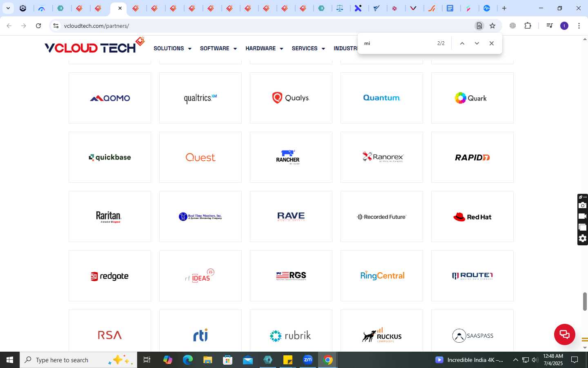Expand the SOFTWARE dropdown menu

(218, 48)
